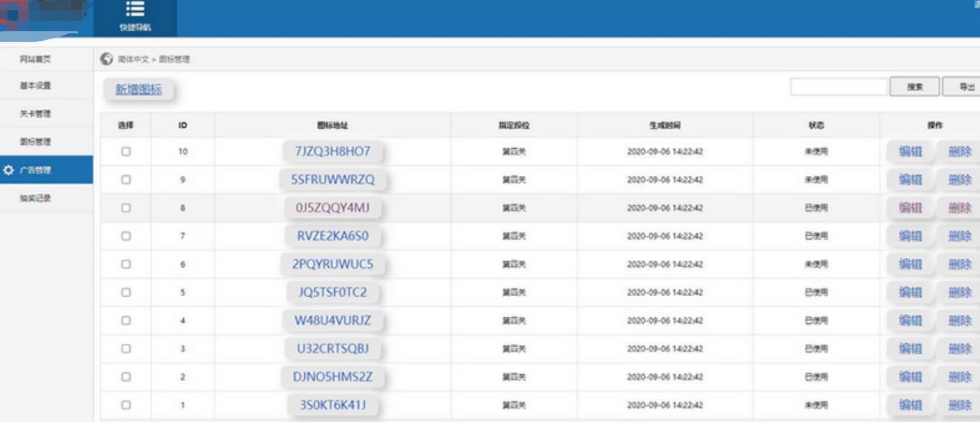
Task: Click 编辑 for row JQ5TSF0TC2
Action: tap(910, 292)
